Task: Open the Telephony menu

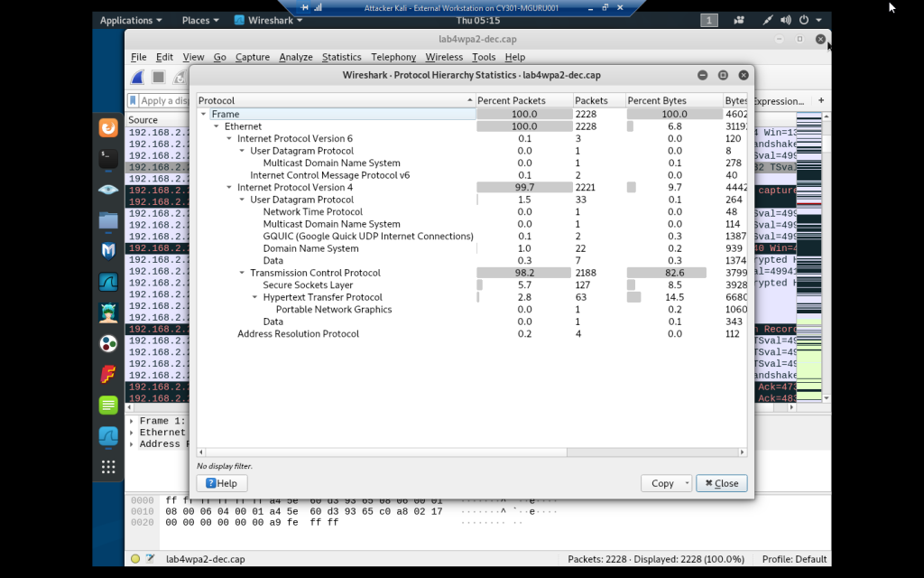Action: 393,57
